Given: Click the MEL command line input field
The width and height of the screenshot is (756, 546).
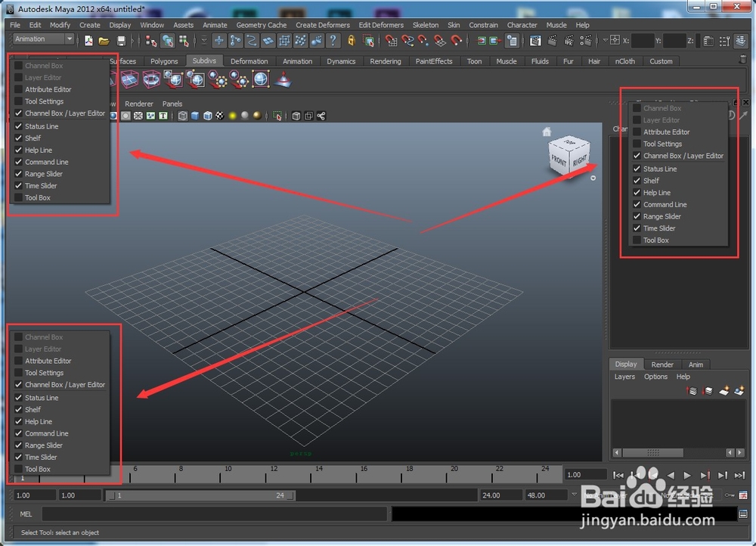Looking at the screenshot, I should pos(214,514).
